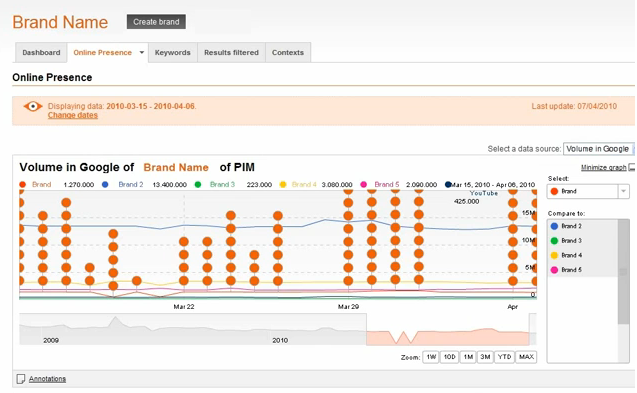Click yellow Brand 4 legend dot above chart
Image resolution: width=637 pixels, height=393 pixels.
283,185
